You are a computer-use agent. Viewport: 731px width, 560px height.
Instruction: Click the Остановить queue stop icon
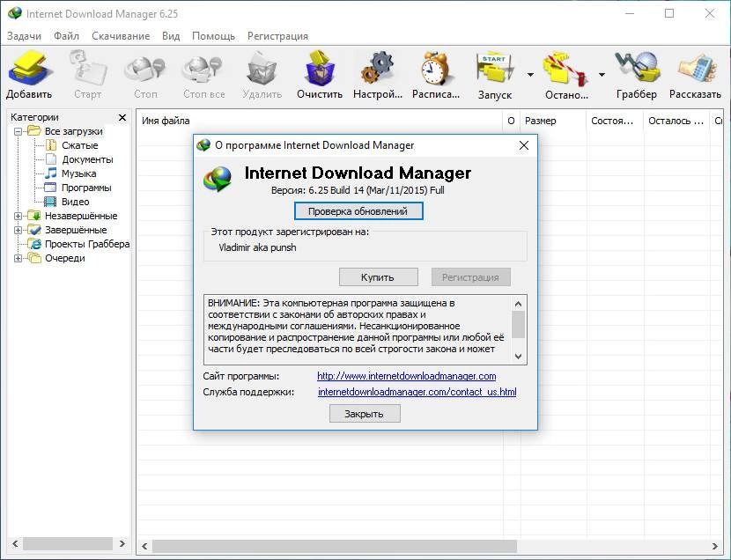[565, 70]
